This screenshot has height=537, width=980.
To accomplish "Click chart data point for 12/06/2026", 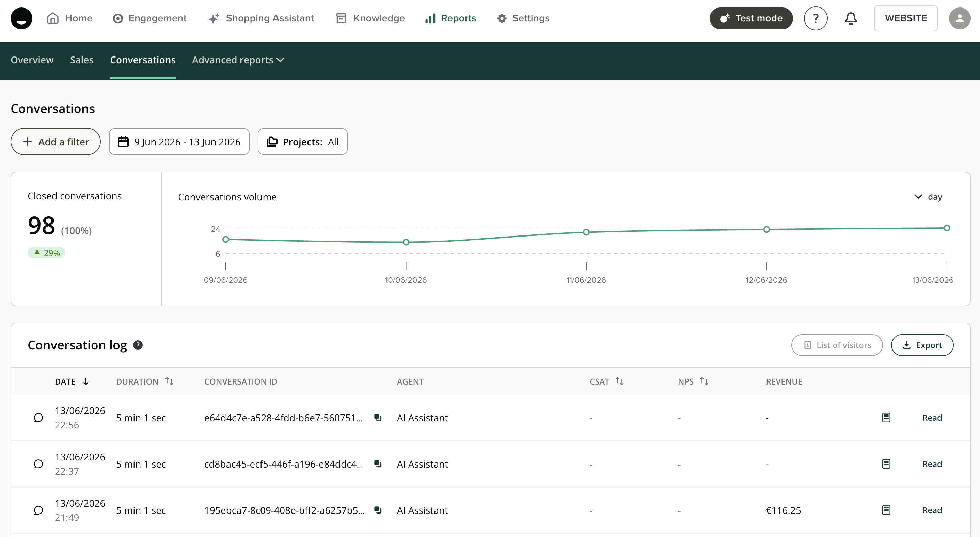I will 766,229.
